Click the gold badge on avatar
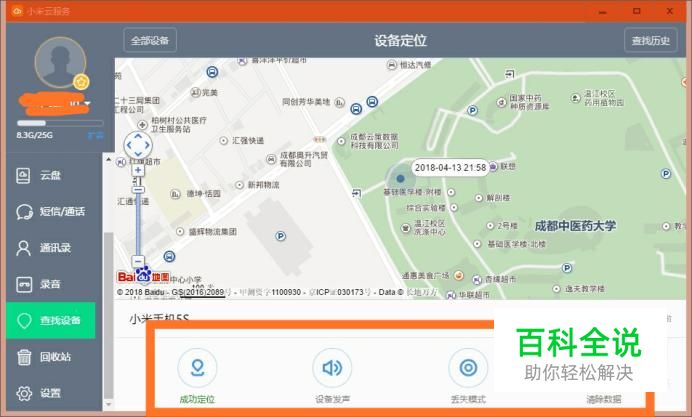Screen dimensions: 692x417 click(81, 82)
